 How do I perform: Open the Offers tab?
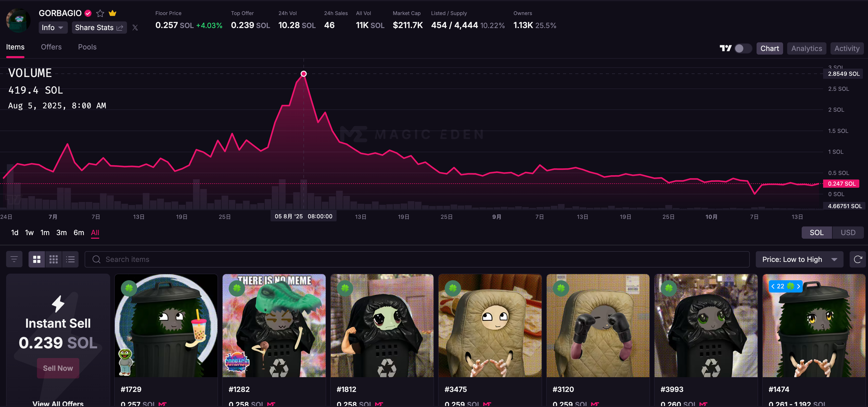[51, 47]
